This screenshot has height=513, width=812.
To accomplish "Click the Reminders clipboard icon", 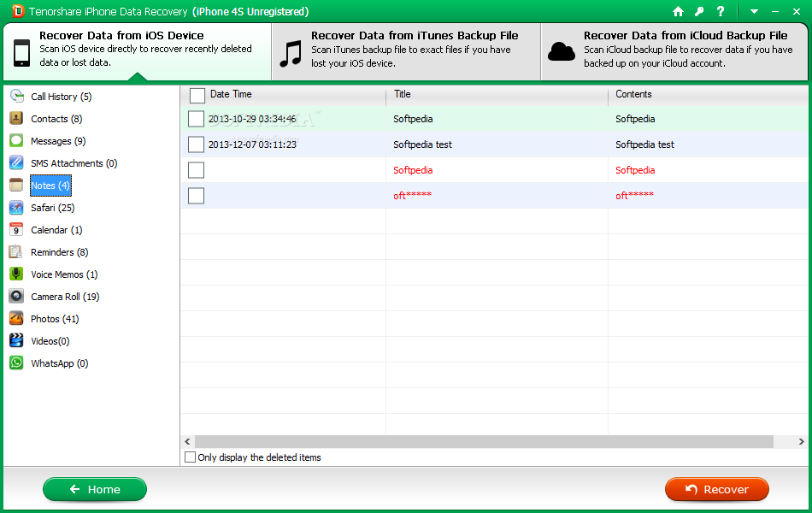I will click(x=16, y=252).
